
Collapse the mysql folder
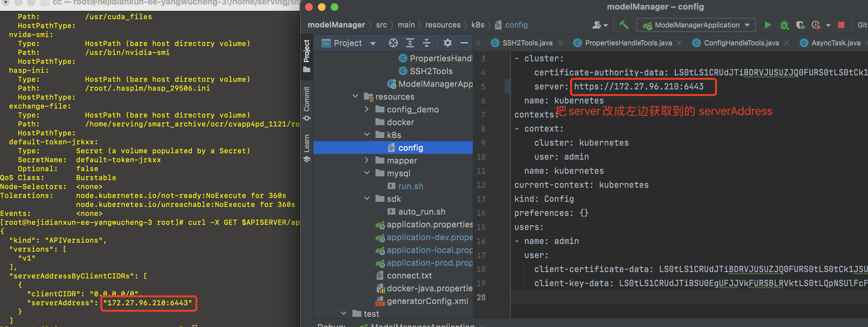point(367,173)
